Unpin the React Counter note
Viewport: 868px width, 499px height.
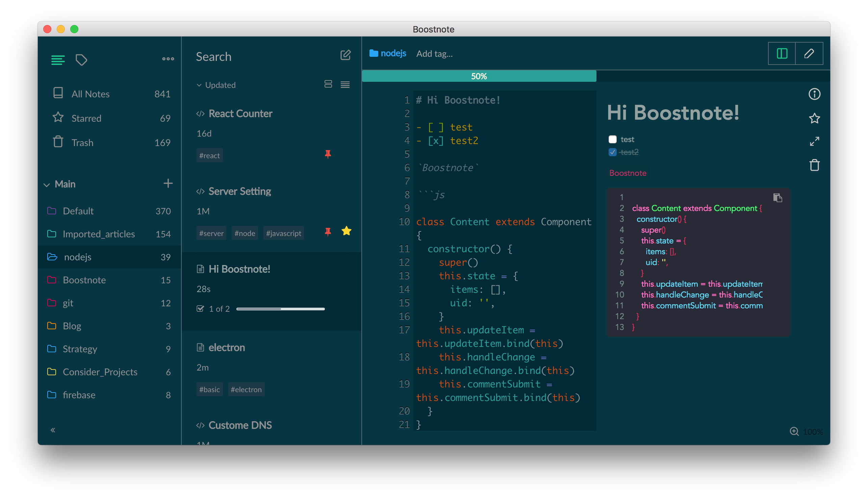[328, 154]
